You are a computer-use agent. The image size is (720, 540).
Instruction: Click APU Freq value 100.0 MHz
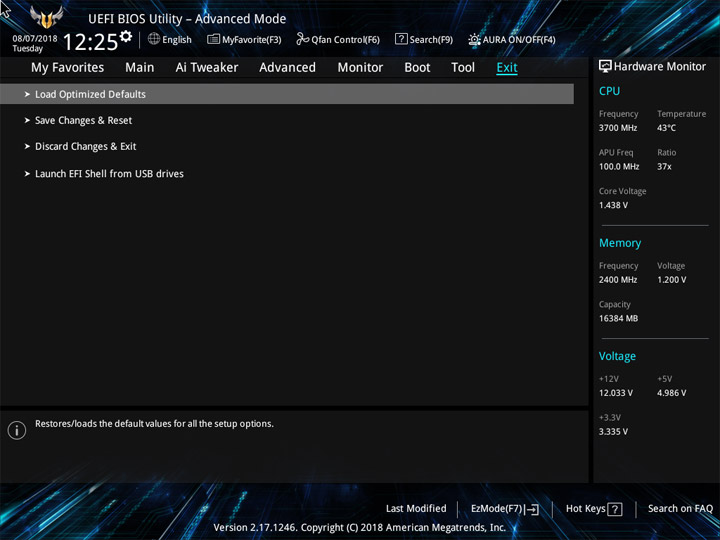(619, 167)
